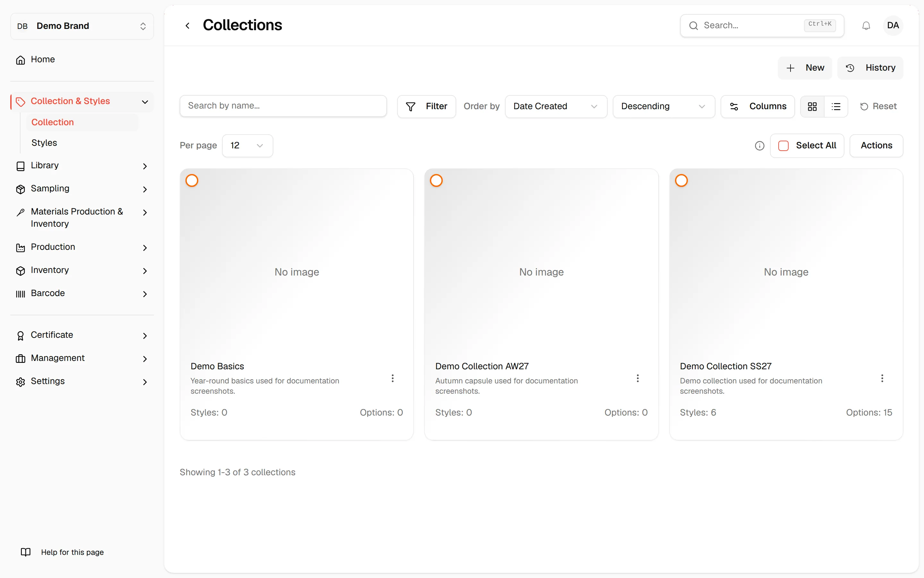Select the Demo Collection SS27 card circle
924x578 pixels.
pyautogui.click(x=681, y=180)
